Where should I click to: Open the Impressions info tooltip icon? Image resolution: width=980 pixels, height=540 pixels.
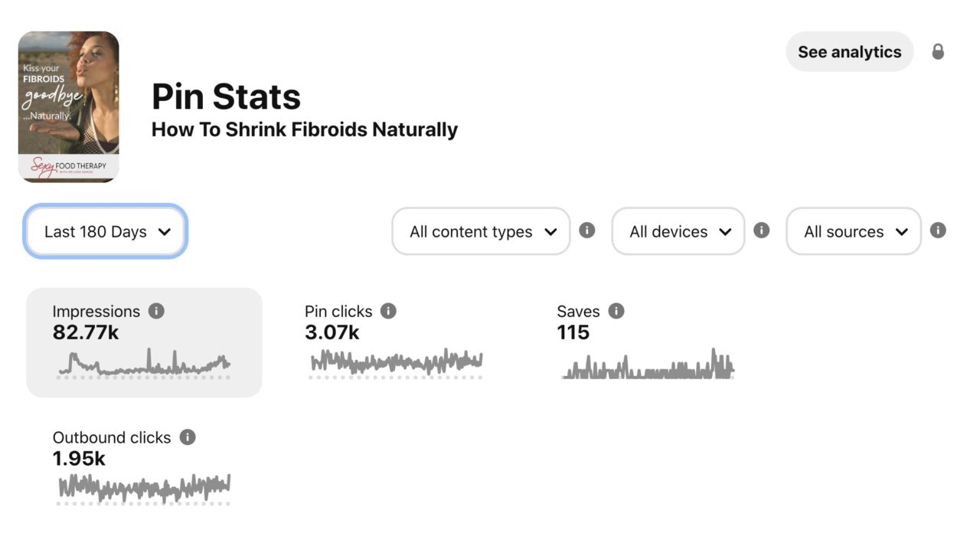[x=157, y=311]
